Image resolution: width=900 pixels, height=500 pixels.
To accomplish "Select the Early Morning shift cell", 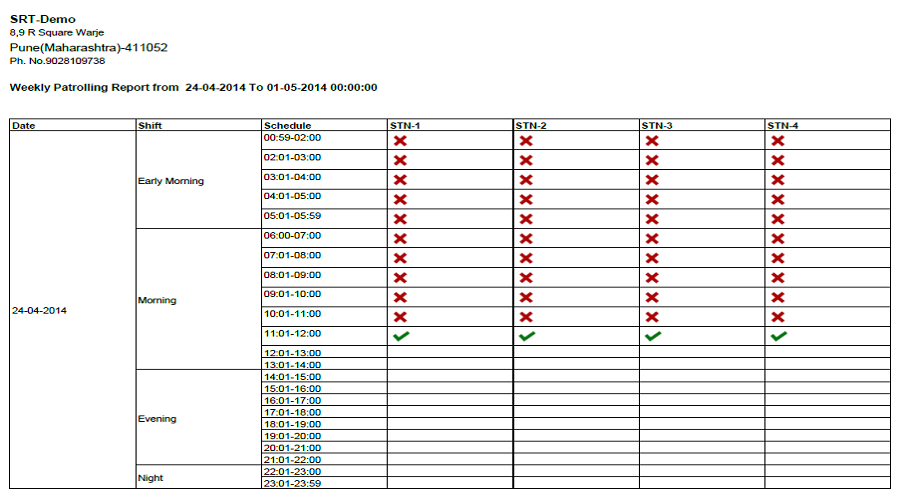I will point(171,181).
